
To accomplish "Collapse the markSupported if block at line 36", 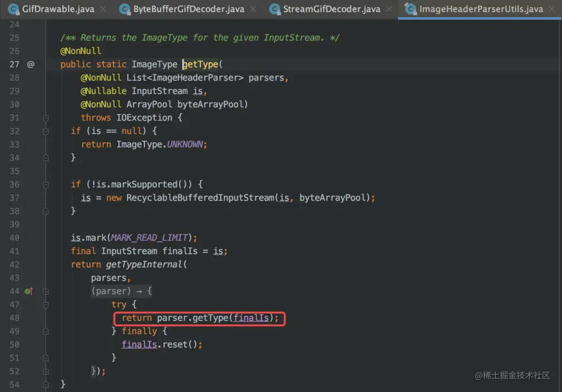I will (x=45, y=184).
